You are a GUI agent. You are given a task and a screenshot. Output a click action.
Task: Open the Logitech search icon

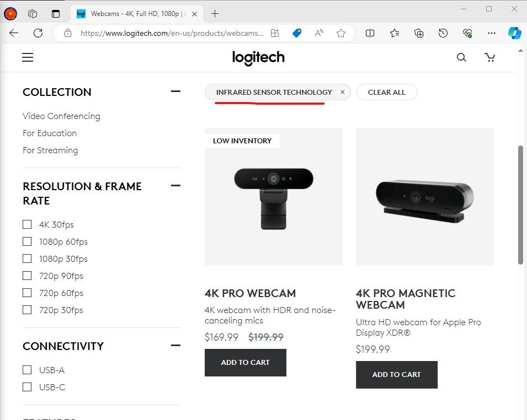[x=461, y=57]
